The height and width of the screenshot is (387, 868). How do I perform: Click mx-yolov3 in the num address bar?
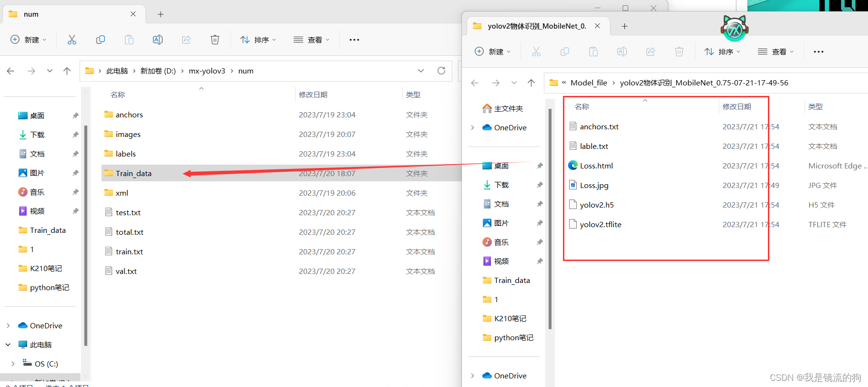click(207, 71)
